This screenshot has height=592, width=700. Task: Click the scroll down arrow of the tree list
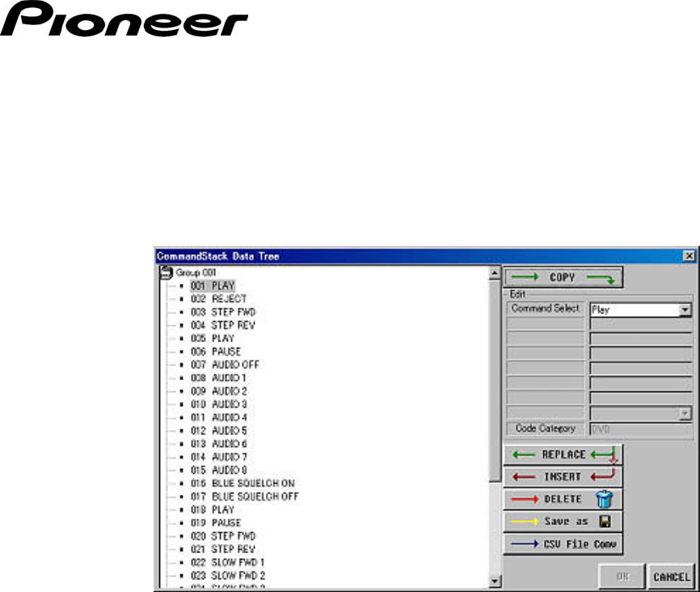click(x=495, y=581)
